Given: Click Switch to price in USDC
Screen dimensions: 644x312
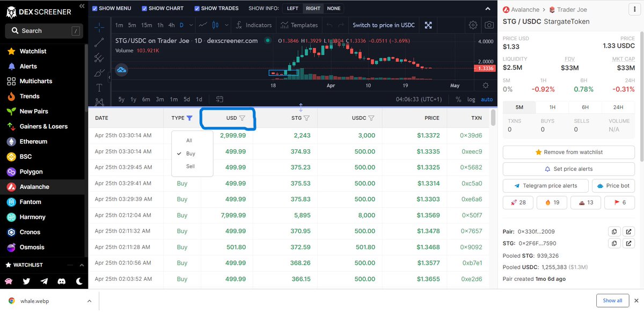Looking at the screenshot, I should 384,25.
